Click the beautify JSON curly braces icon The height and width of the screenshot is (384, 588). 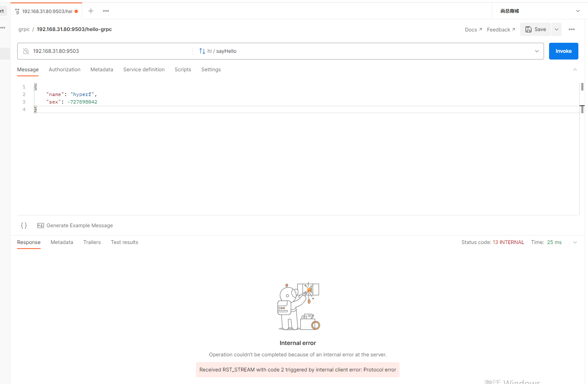tap(24, 225)
